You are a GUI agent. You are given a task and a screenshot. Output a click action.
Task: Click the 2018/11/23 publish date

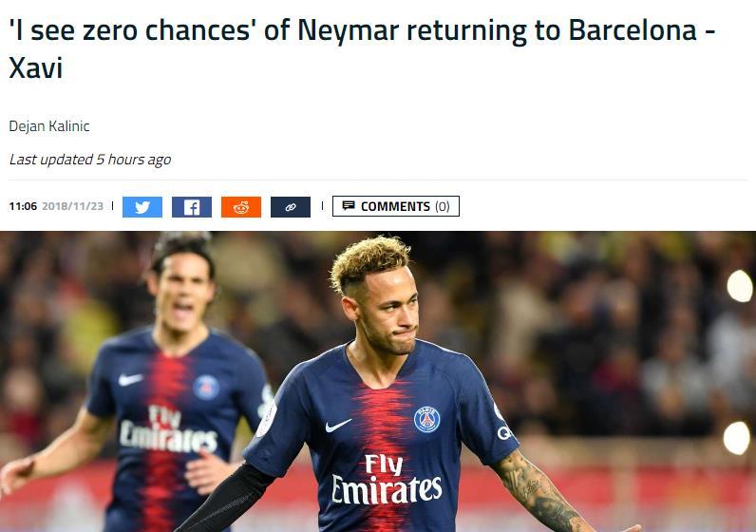tap(73, 206)
